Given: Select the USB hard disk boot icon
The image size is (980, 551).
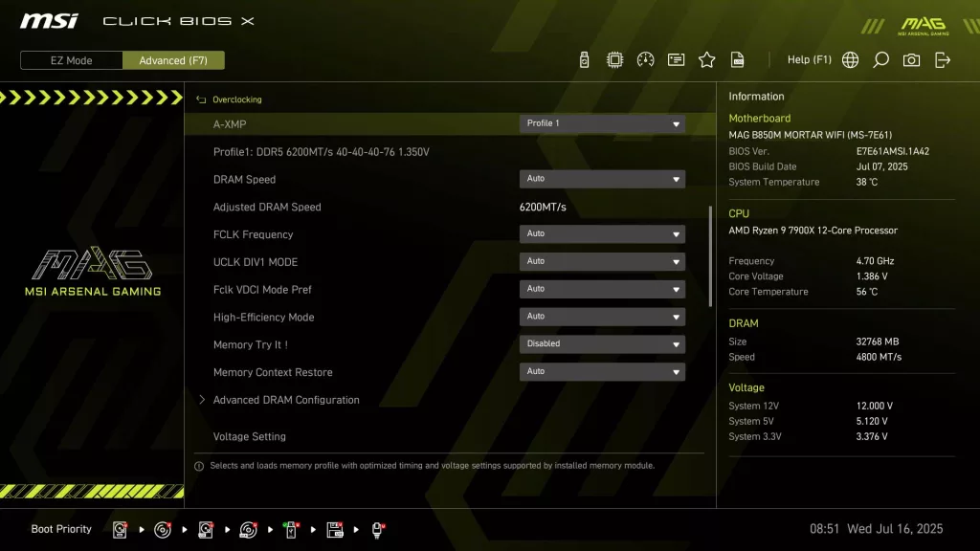Looking at the screenshot, I should point(206,530).
